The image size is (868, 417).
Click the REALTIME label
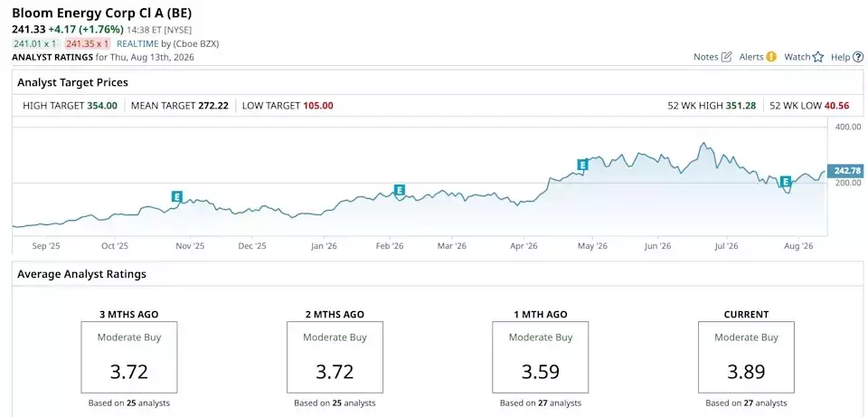tap(137, 43)
